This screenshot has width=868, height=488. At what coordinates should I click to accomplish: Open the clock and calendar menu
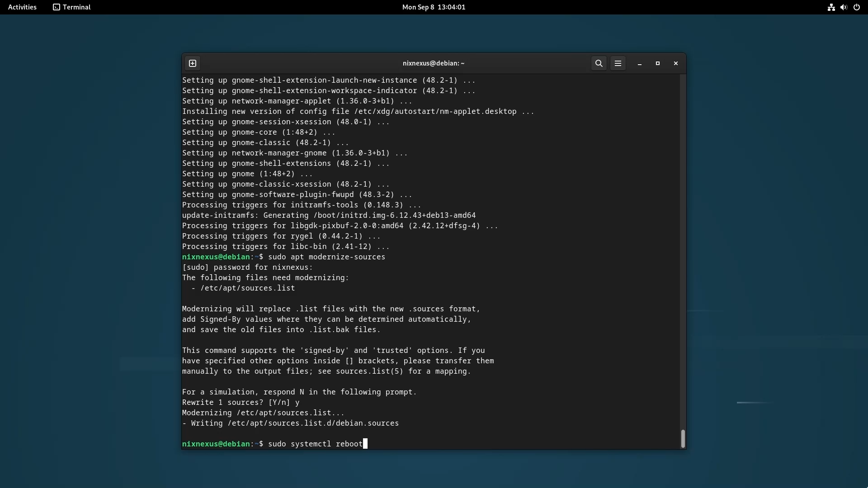point(434,7)
